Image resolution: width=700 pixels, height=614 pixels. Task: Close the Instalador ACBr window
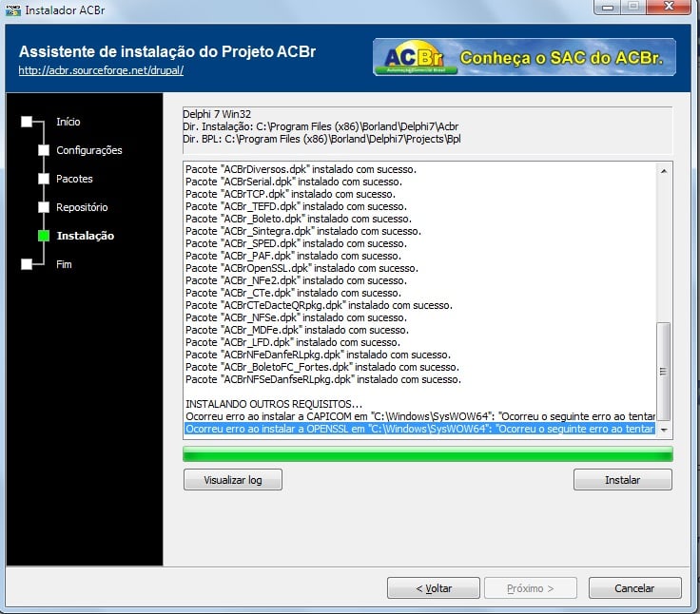point(669,7)
